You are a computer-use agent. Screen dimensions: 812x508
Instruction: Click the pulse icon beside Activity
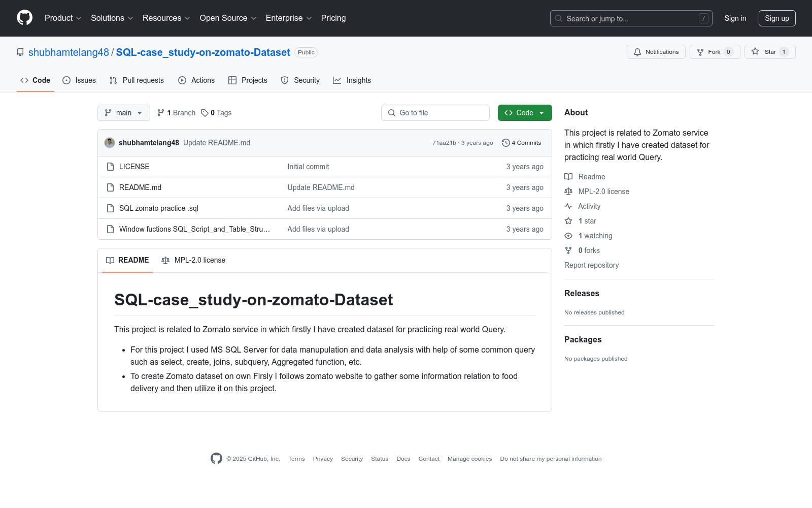pyautogui.click(x=568, y=206)
